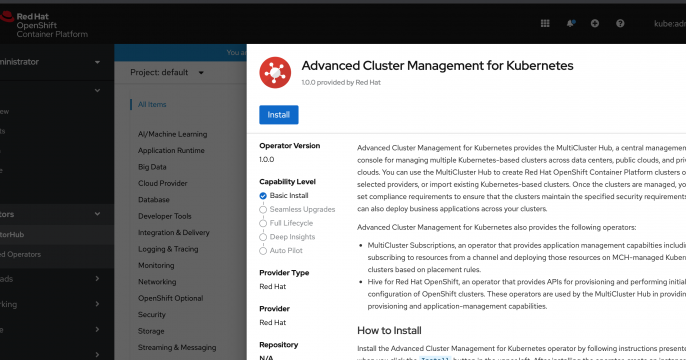Screen dimensions: 686x360
Task: Filter by Application Runtime category
Action: click(x=171, y=150)
